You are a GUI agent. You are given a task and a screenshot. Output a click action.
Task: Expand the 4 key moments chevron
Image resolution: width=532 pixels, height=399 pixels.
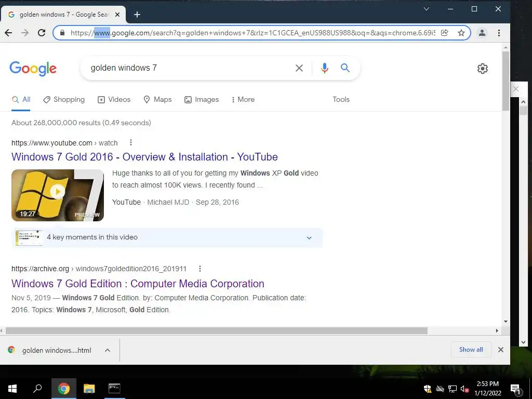click(x=309, y=237)
